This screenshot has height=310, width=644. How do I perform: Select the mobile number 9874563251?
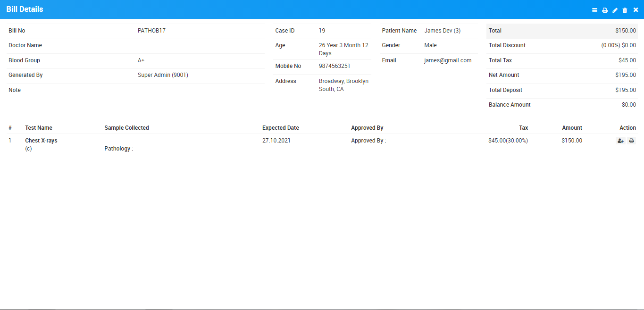334,66
